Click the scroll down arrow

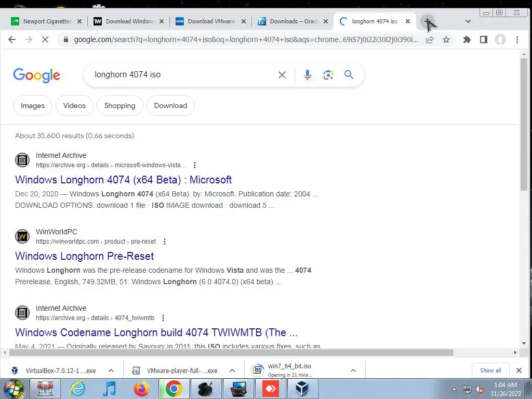click(524, 343)
